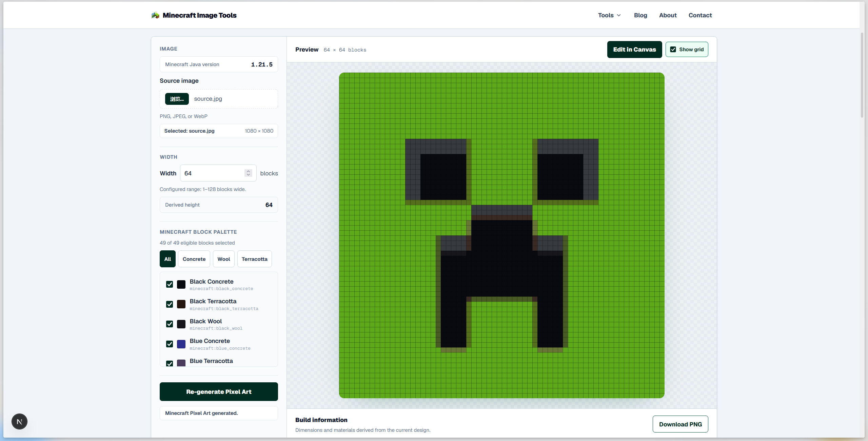Uncheck the Black Wool block checkbox
This screenshot has height=441, width=868.
click(170, 324)
